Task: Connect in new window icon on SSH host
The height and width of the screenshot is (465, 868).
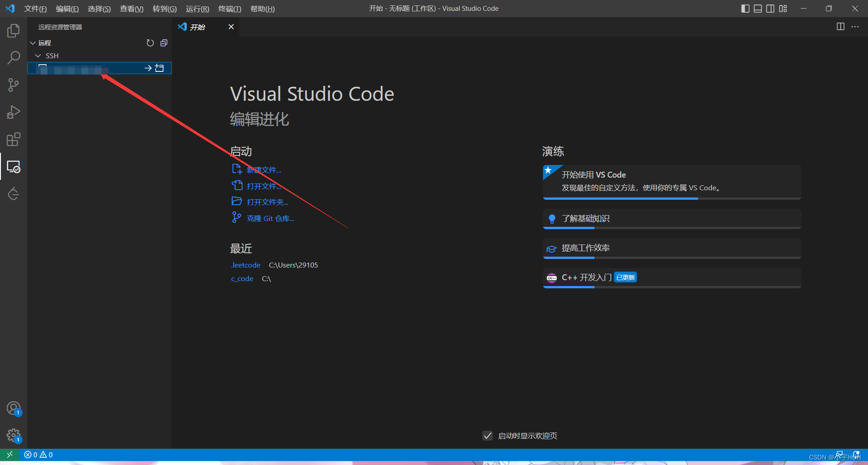Action: point(160,68)
